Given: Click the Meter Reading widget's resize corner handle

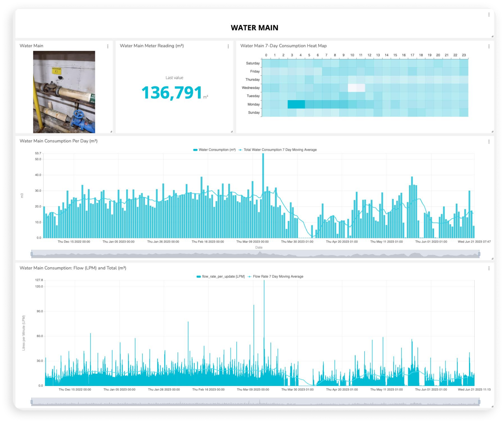Looking at the screenshot, I should [232, 131].
